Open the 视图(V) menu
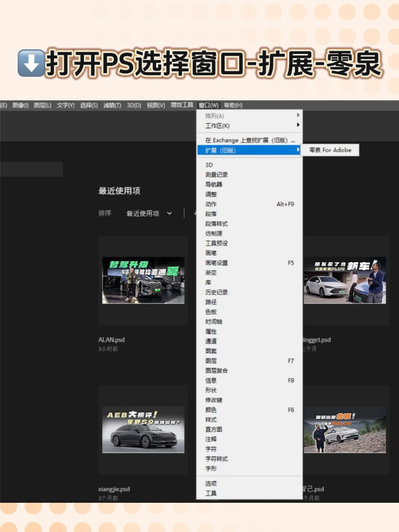The width and height of the screenshot is (399, 532). [156, 105]
